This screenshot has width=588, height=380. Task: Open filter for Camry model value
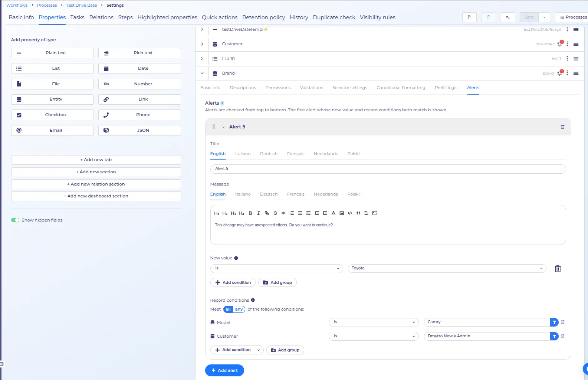(x=554, y=322)
